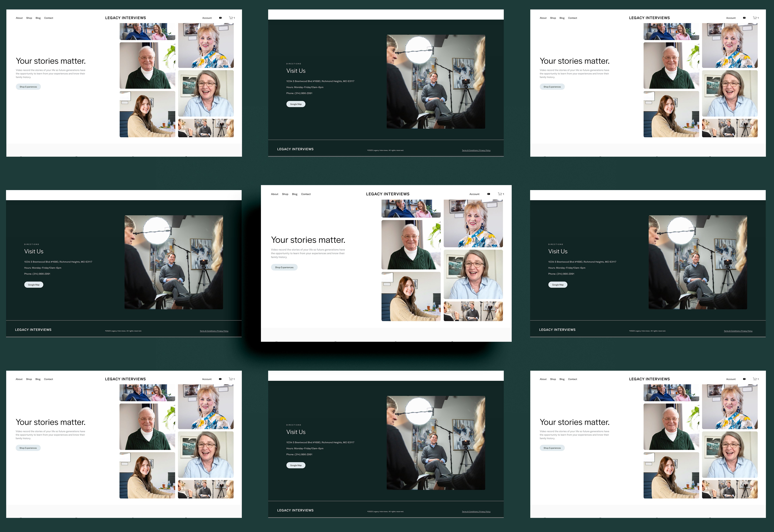Open cart icon in the top-right mockup header
This screenshot has height=532, width=774.
(755, 18)
